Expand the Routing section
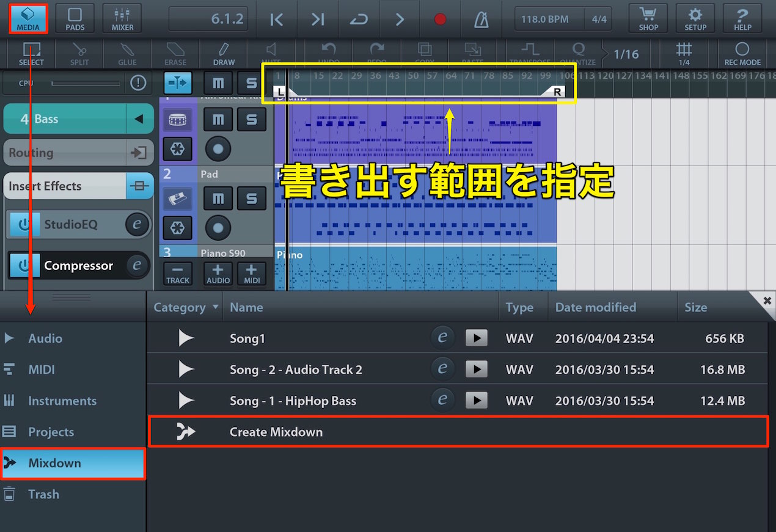776x532 pixels. 78,153
